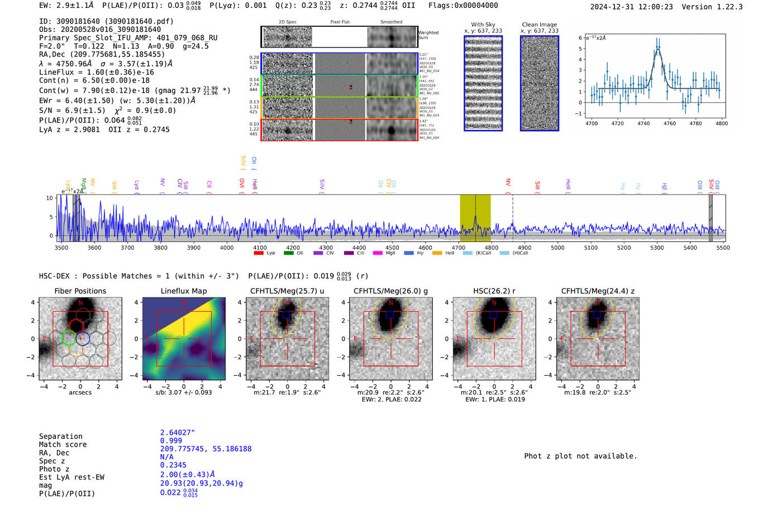This screenshot has height=532, width=782.
Task: Click the Match score value 0.999
Action: [171, 440]
